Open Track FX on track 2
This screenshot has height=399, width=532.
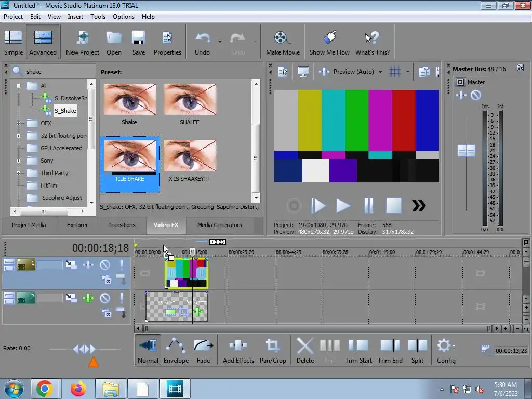pos(88,298)
